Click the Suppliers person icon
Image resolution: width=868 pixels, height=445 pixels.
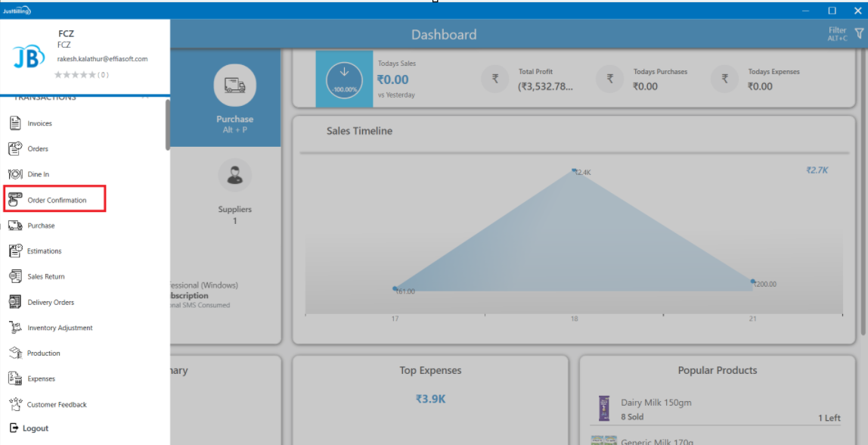pos(234,176)
